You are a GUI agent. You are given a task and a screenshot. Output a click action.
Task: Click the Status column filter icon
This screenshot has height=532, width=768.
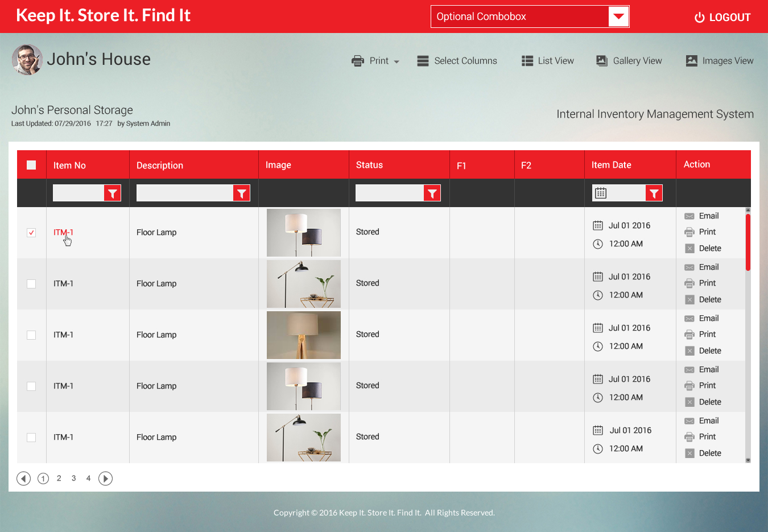[x=432, y=193]
